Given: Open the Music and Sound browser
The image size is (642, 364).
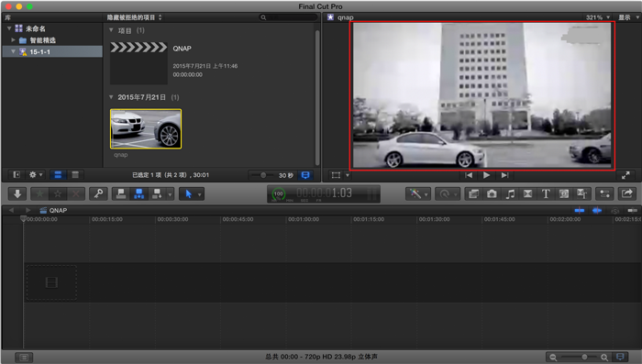Looking at the screenshot, I should coord(510,193).
